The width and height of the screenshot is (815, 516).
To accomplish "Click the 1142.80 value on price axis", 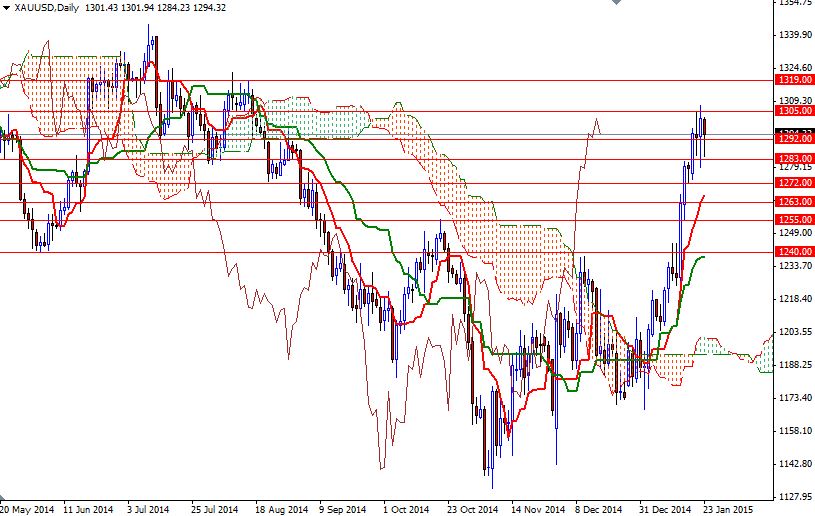I will click(x=793, y=464).
